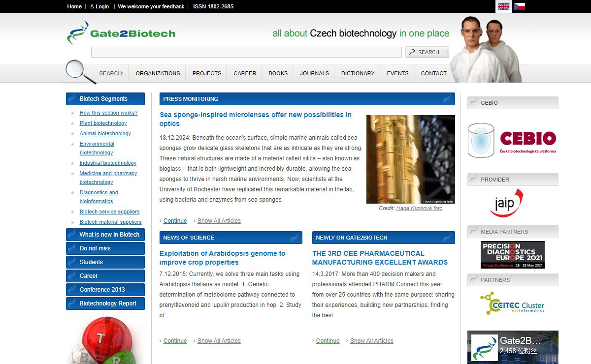
Task: Click Show All Articles under Press Monitoring
Action: point(219,221)
